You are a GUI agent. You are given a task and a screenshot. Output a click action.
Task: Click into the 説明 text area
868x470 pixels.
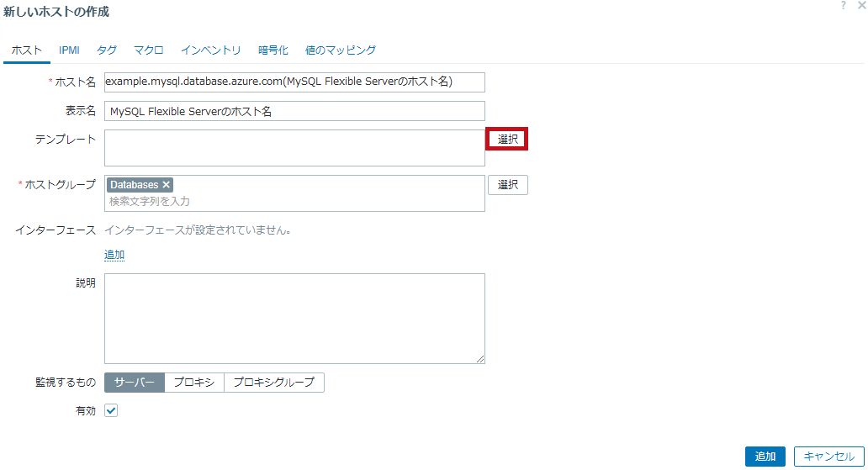[x=294, y=319]
